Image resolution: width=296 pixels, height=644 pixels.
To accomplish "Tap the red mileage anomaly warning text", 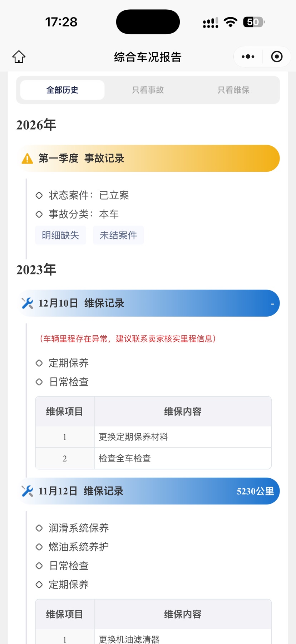I will coord(127,338).
